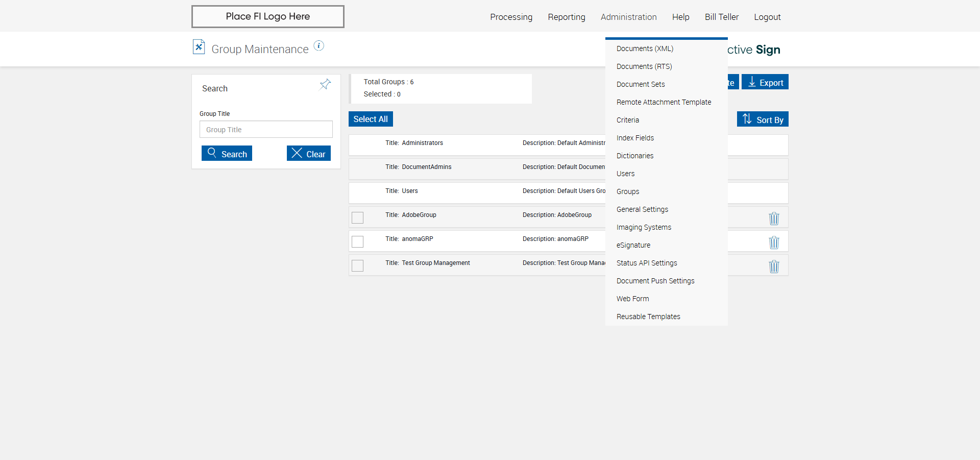Click trash icon for anomaGRP group
The width and height of the screenshot is (980, 460).
pyautogui.click(x=774, y=243)
